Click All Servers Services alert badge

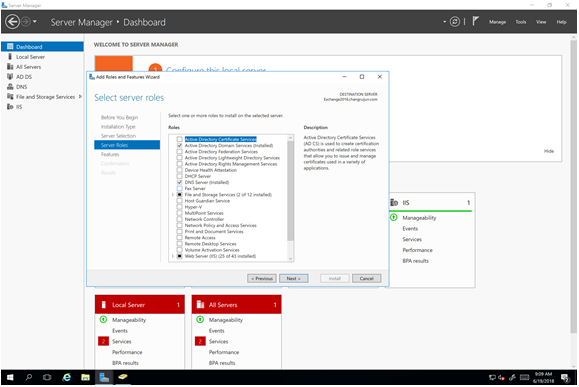[200, 341]
